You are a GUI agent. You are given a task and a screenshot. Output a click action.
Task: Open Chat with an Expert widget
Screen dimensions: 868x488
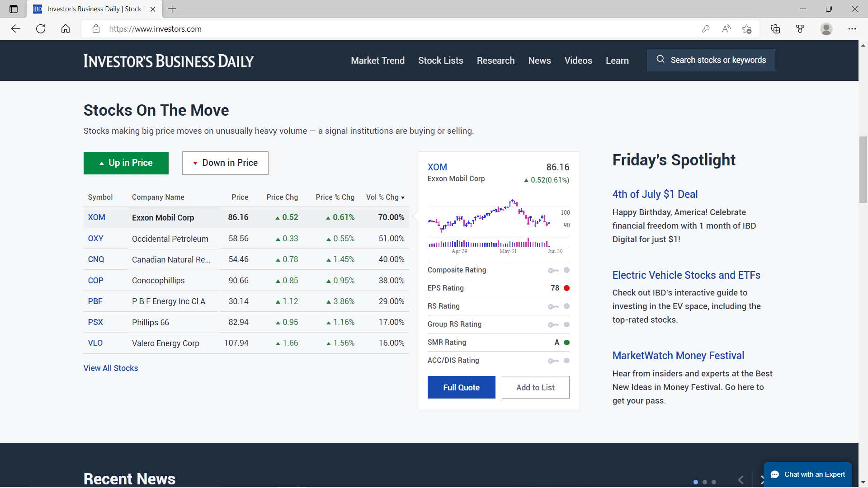(807, 474)
